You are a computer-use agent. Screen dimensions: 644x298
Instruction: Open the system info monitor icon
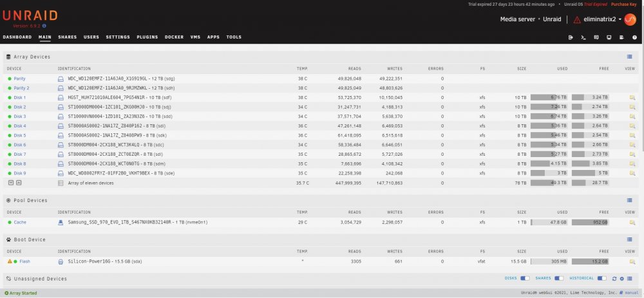point(609,37)
